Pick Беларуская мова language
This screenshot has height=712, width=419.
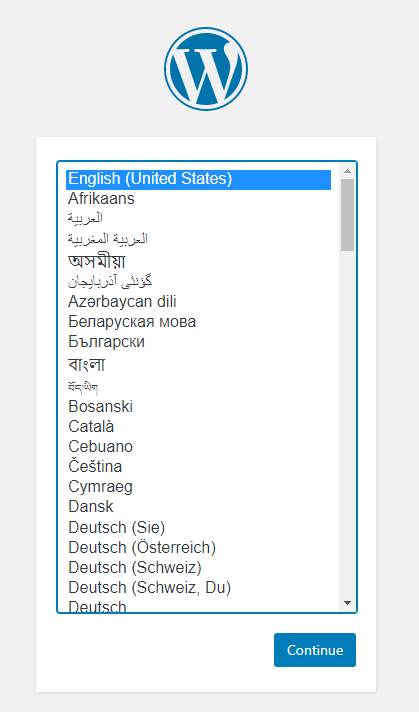[198, 321]
